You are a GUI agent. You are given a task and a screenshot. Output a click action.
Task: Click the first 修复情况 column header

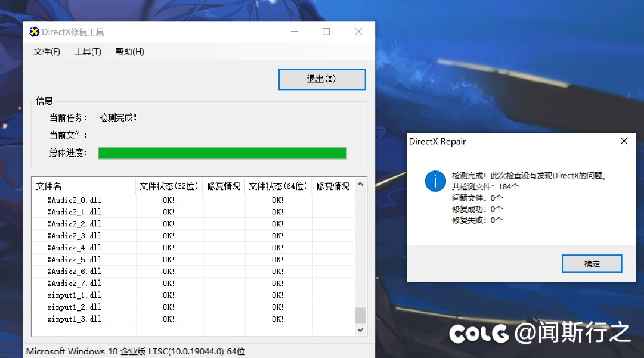pos(224,185)
